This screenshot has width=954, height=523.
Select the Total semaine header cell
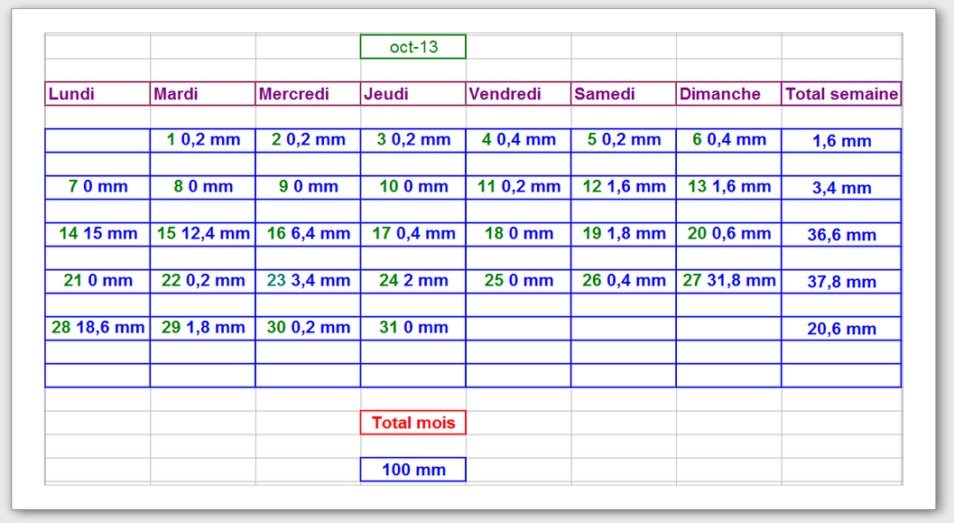coord(841,94)
